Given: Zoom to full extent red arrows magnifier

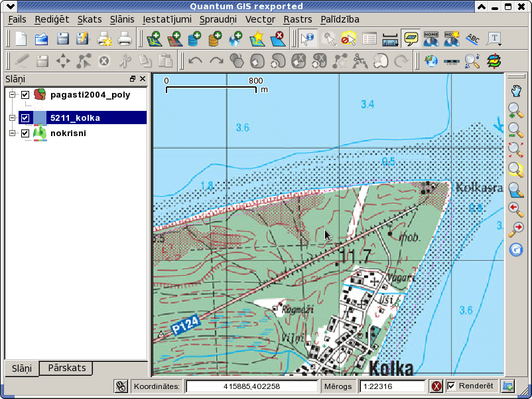Looking at the screenshot, I should (515, 150).
